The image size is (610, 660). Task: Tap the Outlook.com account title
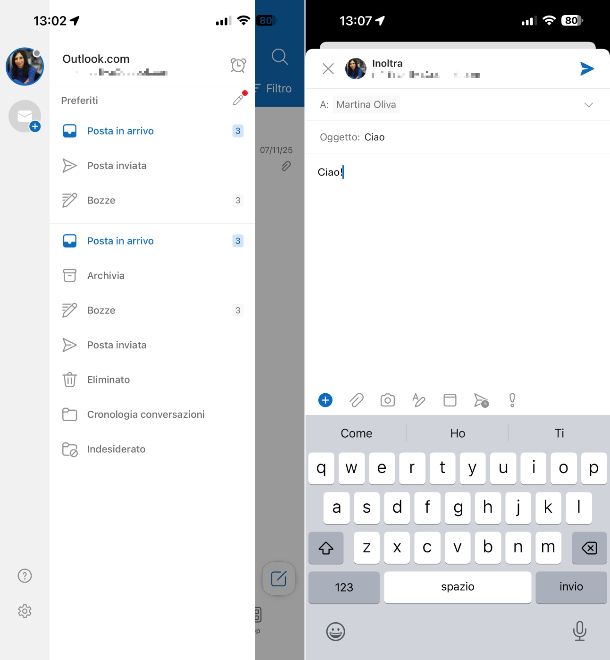click(x=96, y=59)
